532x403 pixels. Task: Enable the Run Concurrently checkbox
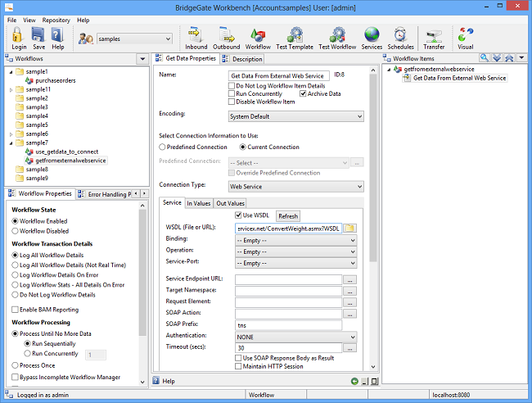pos(232,93)
